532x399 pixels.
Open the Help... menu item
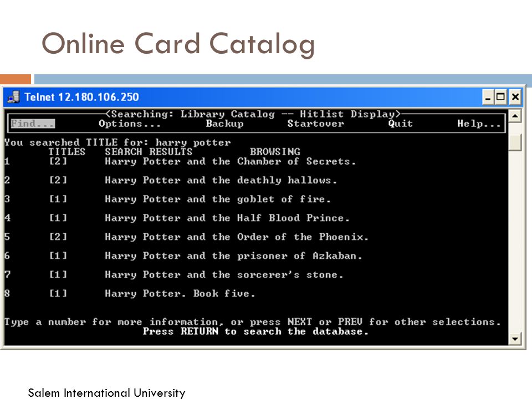pyautogui.click(x=479, y=124)
